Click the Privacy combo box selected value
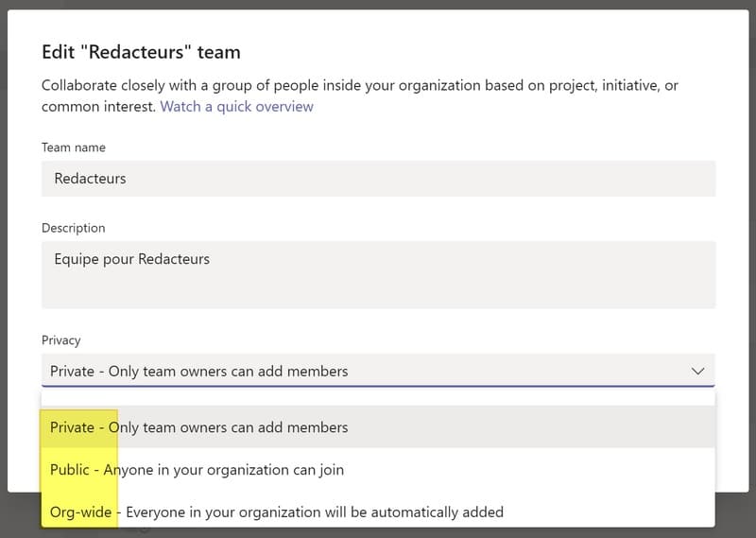 (x=199, y=371)
